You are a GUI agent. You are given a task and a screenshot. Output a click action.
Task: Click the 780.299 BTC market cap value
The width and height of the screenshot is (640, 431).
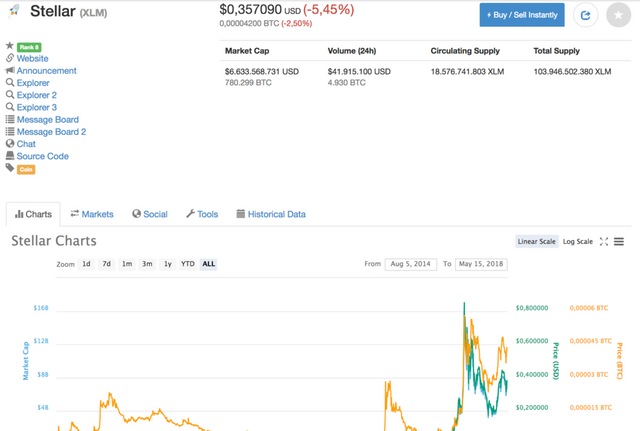click(248, 83)
